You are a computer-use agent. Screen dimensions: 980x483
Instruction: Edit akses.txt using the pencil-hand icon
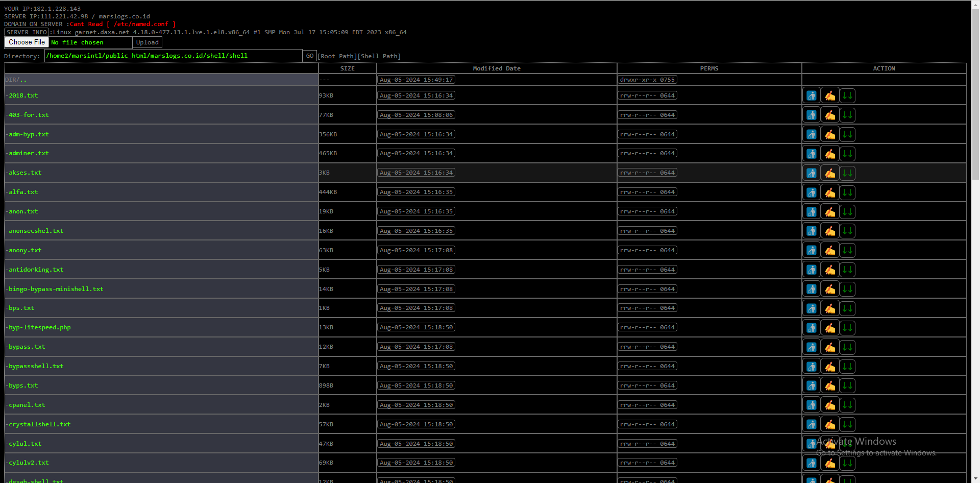(830, 173)
